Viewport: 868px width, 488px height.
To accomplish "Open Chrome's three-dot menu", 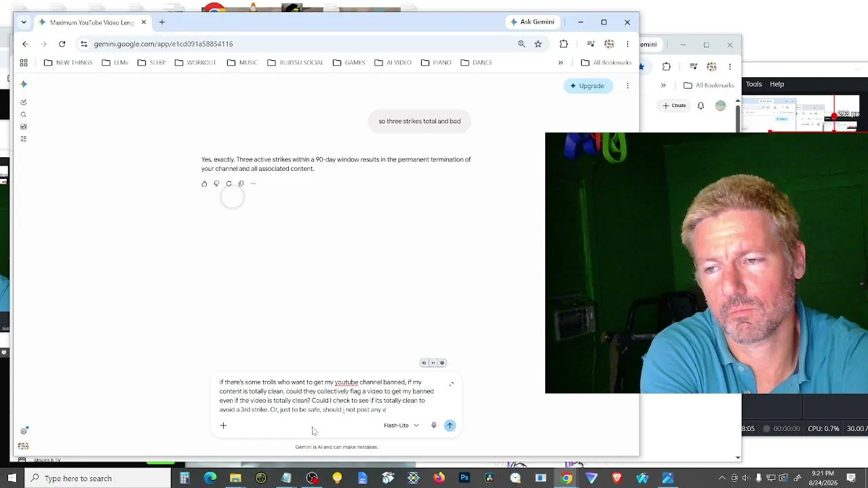I will [x=627, y=44].
